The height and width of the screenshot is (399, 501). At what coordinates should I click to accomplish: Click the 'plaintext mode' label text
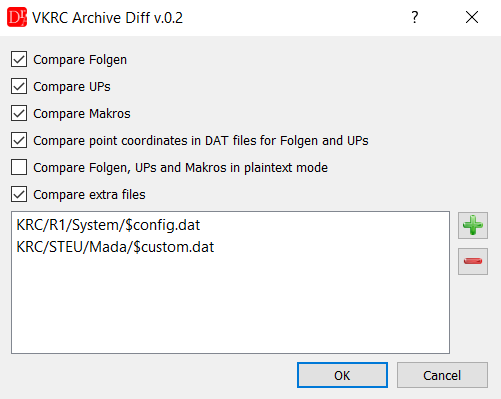(286, 168)
